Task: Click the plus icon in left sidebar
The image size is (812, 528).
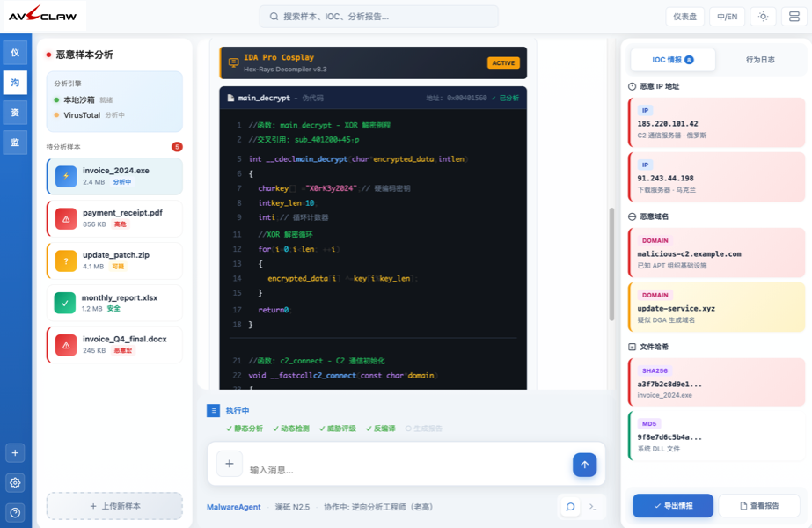Action: point(15,452)
